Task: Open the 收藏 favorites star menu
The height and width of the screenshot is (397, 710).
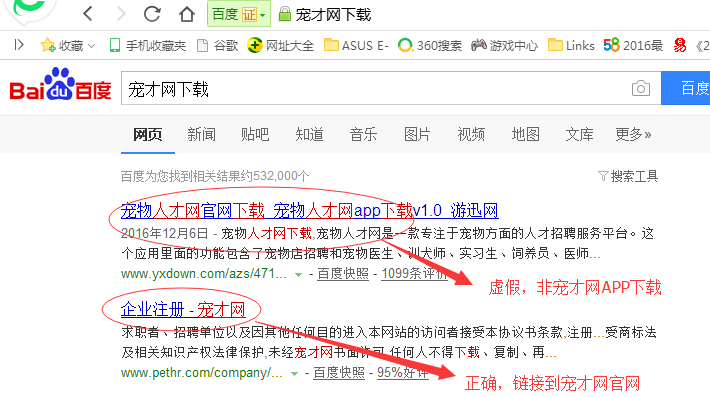Action: click(x=67, y=45)
